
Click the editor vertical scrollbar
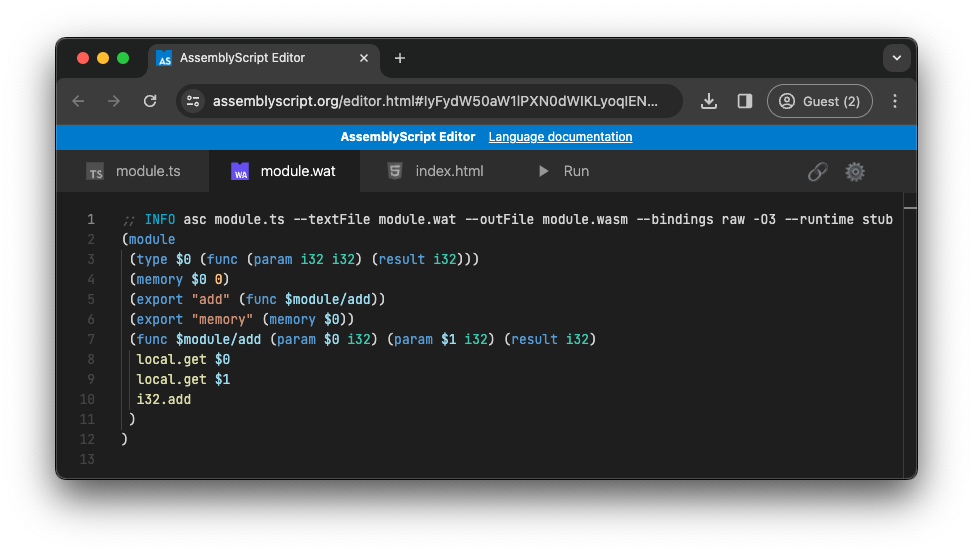910,330
